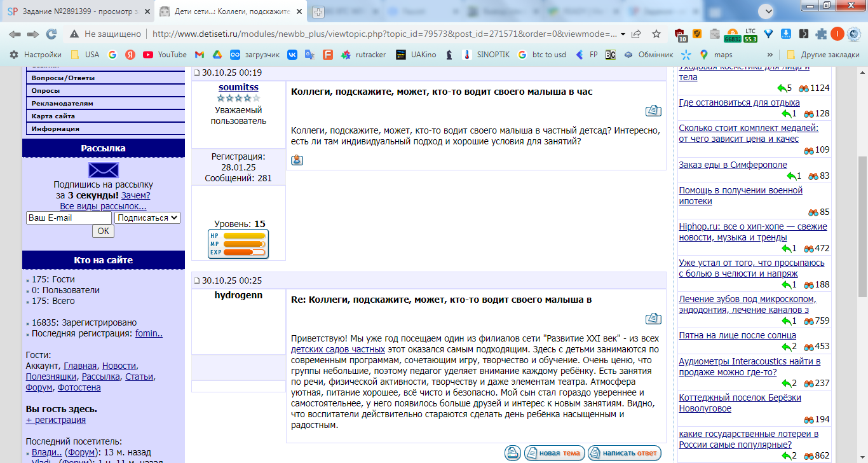868x463 pixels.
Task: Open the Подписаться dropdown
Action: 148,218
